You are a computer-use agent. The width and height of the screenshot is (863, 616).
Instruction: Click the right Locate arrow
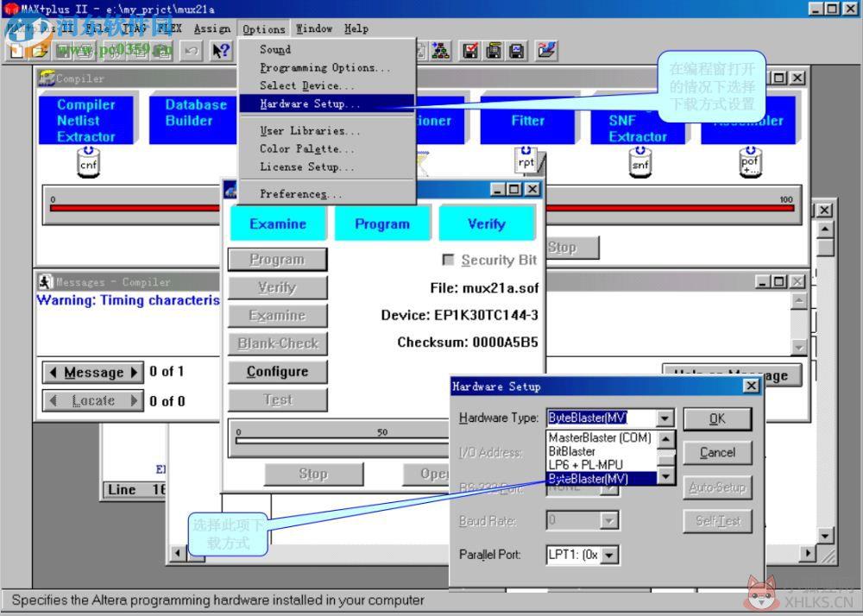134,400
